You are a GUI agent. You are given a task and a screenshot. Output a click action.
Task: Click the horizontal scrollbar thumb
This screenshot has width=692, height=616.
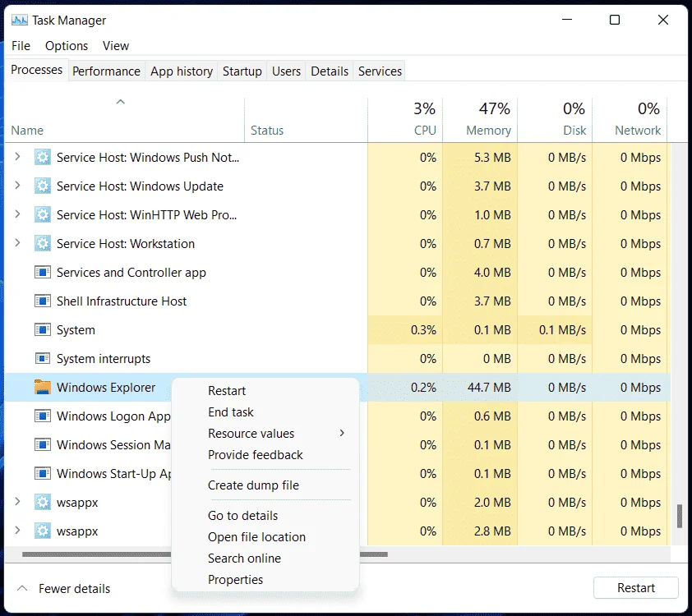click(205, 554)
